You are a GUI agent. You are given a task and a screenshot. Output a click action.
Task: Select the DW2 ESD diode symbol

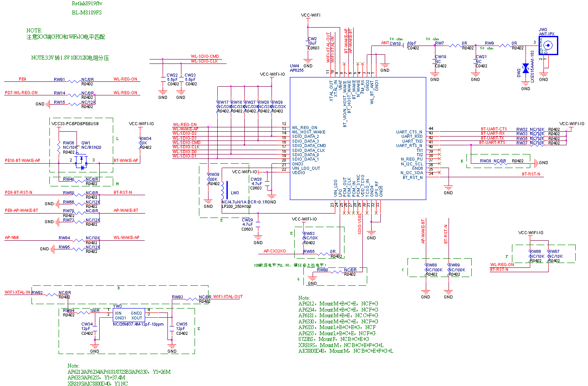(525, 69)
